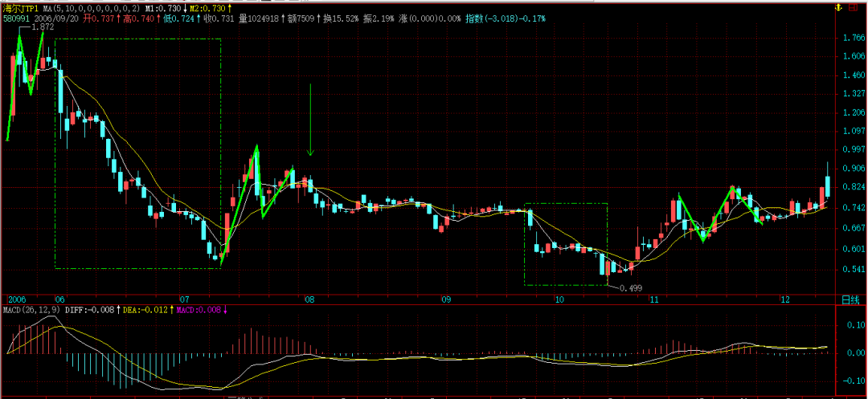868x399 pixels.
Task: Click the amplitude value 振2.19%
Action: click(x=379, y=18)
